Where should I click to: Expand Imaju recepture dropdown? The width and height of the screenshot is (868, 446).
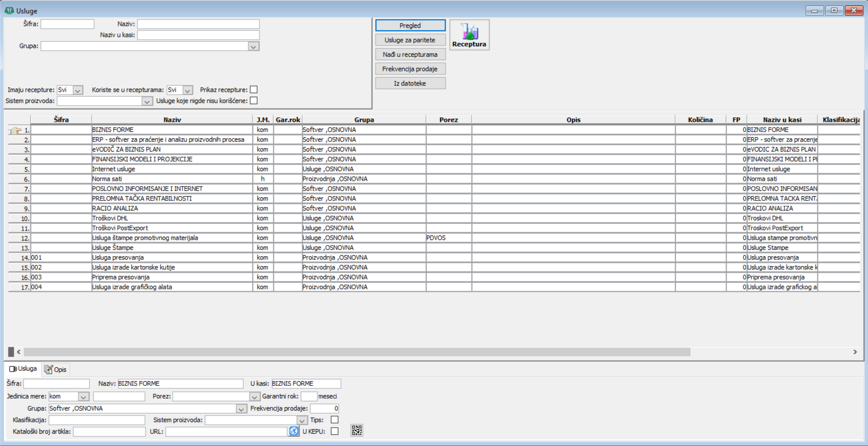point(77,90)
